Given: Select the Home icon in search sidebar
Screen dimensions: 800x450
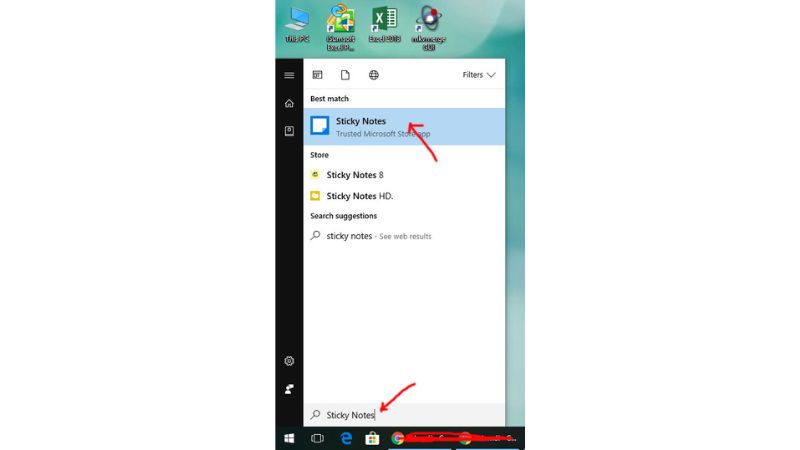Looking at the screenshot, I should (289, 104).
